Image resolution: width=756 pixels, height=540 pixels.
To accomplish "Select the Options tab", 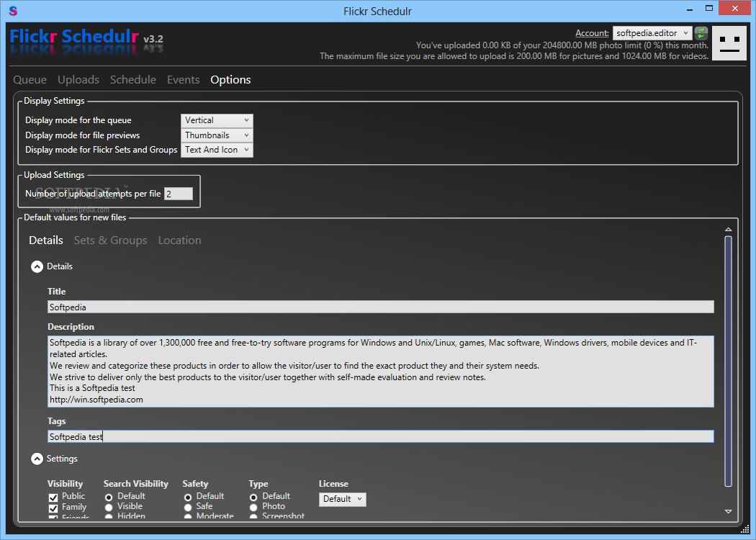I will pyautogui.click(x=230, y=80).
